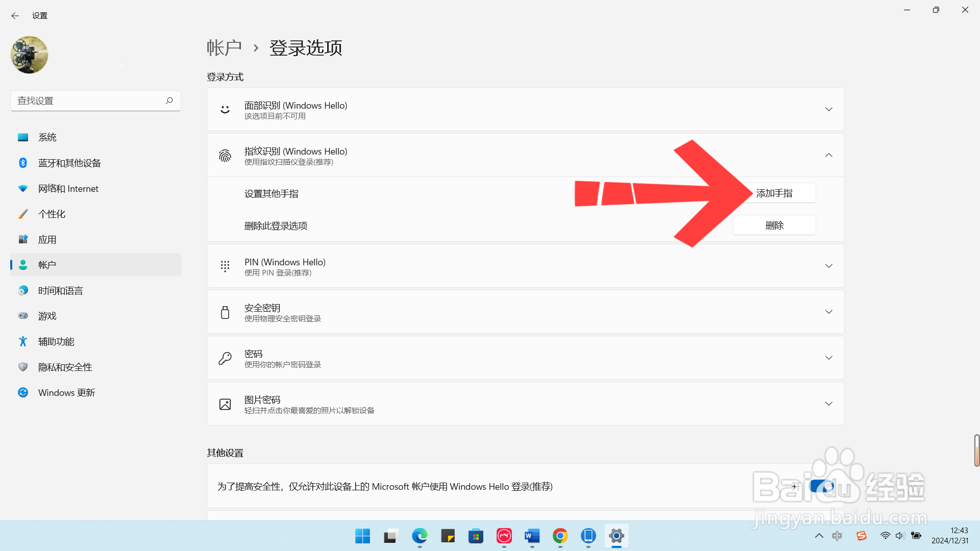Open 系统 settings in sidebar
This screenshot has height=551, width=980.
click(95, 137)
